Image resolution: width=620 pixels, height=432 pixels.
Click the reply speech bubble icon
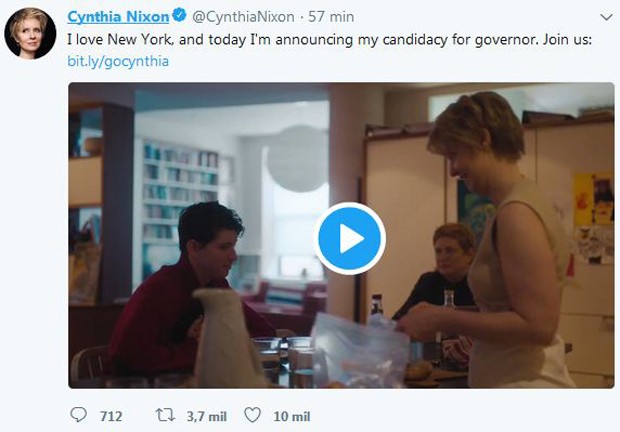point(78,415)
